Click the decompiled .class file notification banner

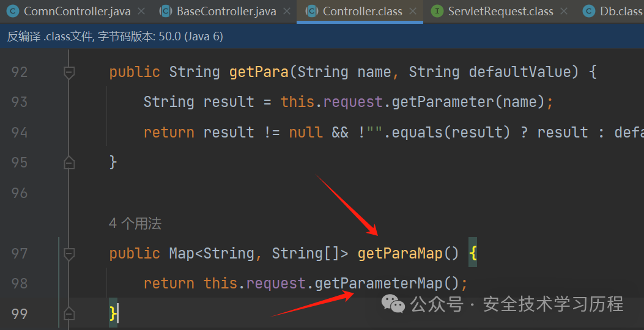[x=322, y=36]
